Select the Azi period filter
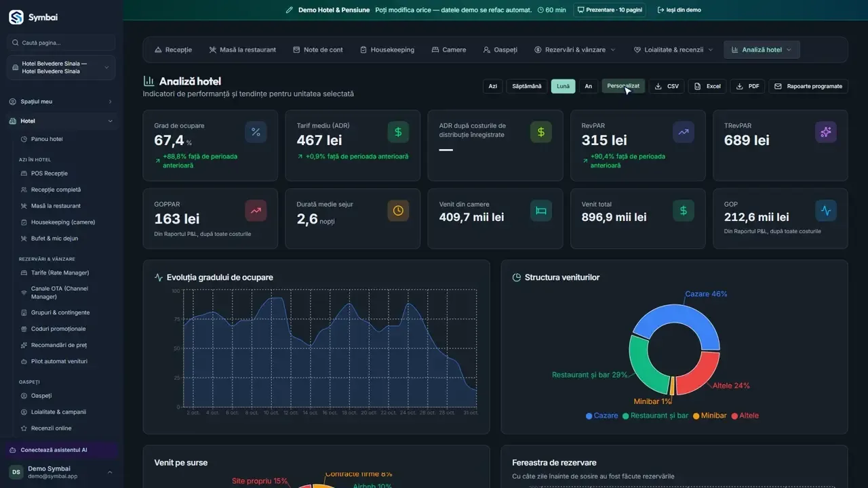868x488 pixels. coord(493,86)
